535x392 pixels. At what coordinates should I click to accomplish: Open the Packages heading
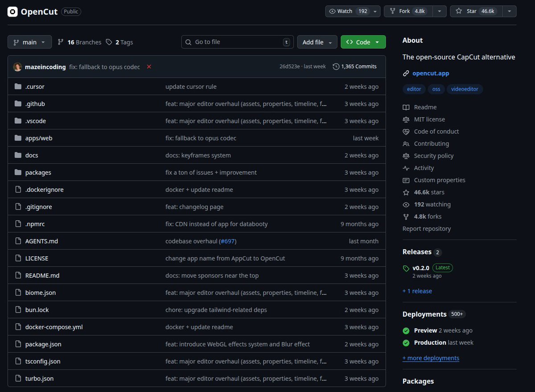click(418, 381)
